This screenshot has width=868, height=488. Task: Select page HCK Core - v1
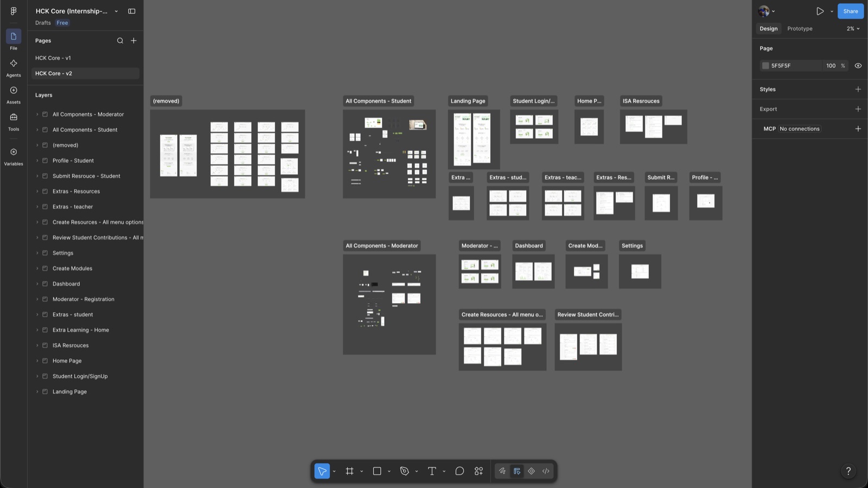(x=85, y=58)
